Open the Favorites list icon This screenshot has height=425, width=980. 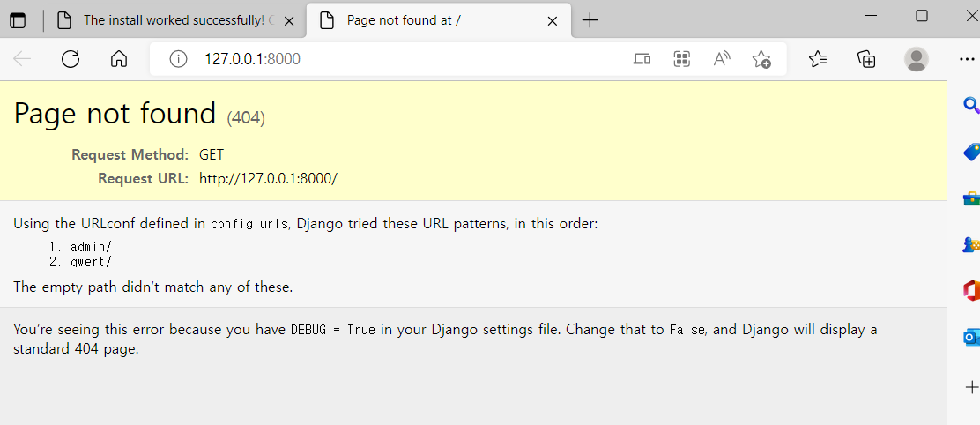click(x=818, y=59)
